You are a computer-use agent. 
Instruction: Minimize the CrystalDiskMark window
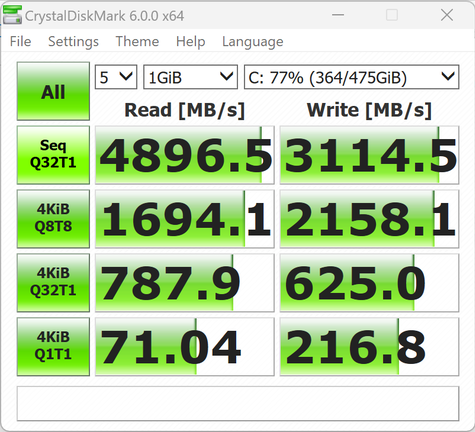pos(338,15)
